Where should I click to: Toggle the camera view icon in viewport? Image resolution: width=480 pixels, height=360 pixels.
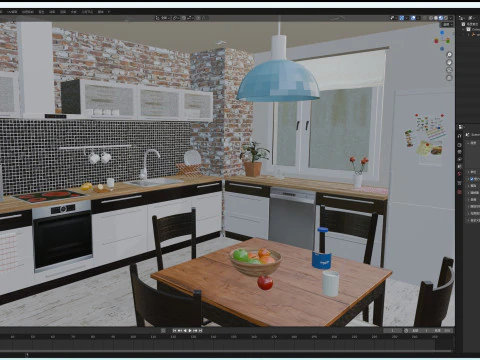[449, 70]
